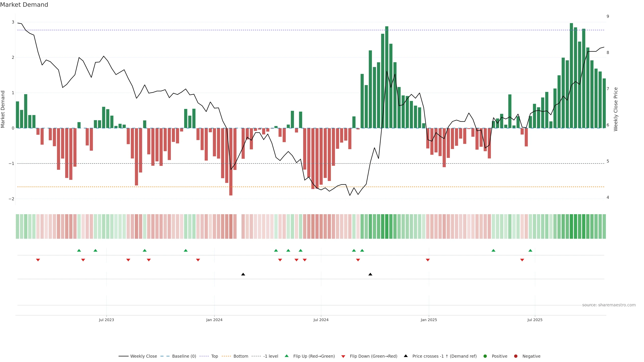This screenshot has height=362, width=644.
Task: Click the green Positive legend circle
Action: click(485, 356)
